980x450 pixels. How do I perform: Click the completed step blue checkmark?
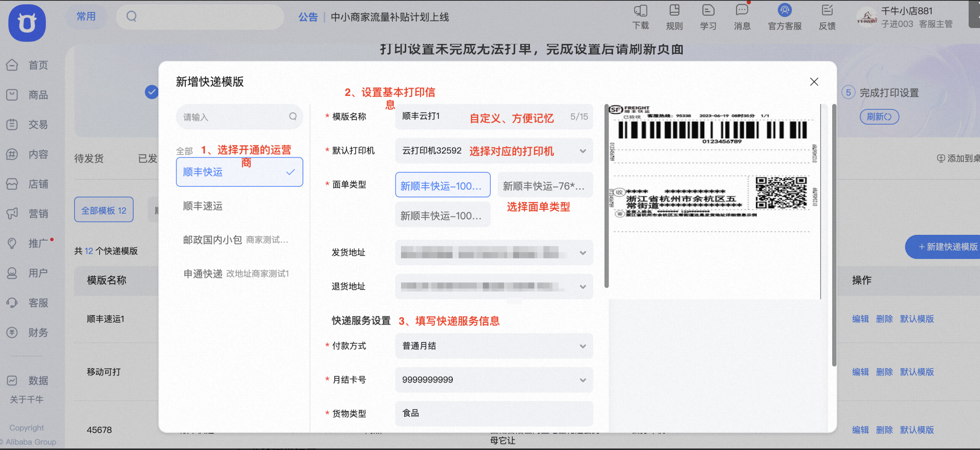(151, 92)
